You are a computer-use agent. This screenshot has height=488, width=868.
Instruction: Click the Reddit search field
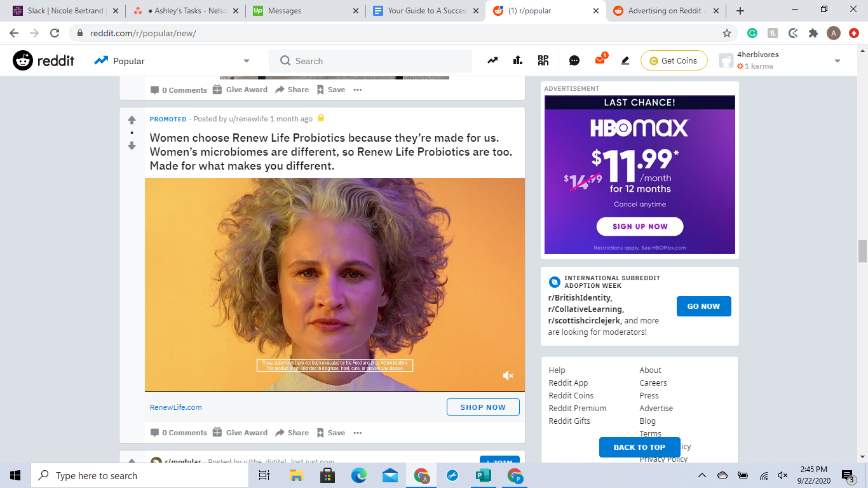(x=370, y=61)
